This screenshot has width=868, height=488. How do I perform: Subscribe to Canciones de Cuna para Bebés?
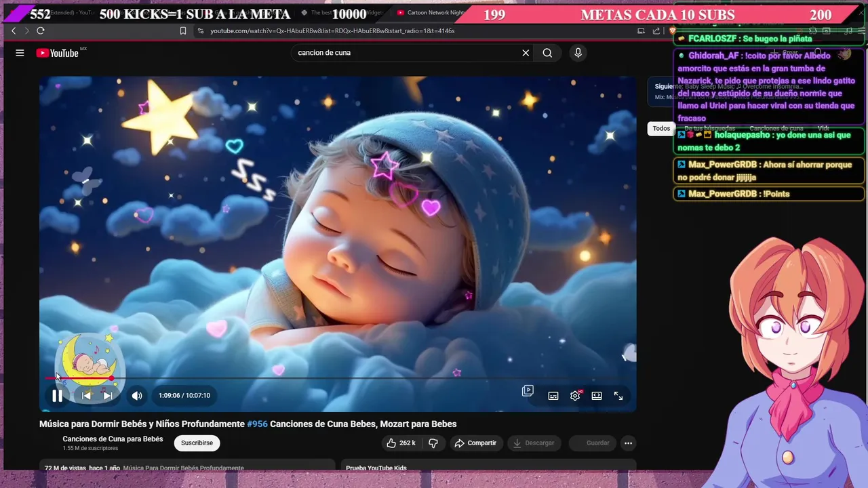197,443
